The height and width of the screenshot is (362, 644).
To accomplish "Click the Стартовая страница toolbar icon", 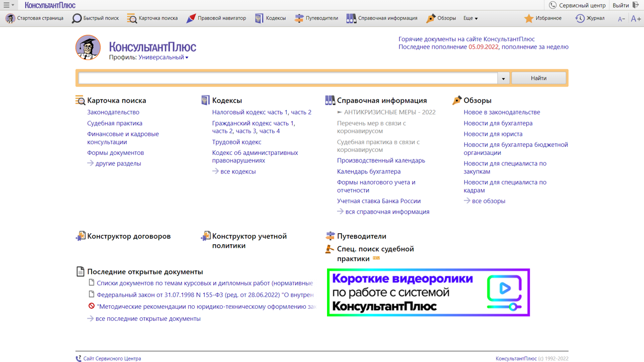I will pyautogui.click(x=10, y=18).
